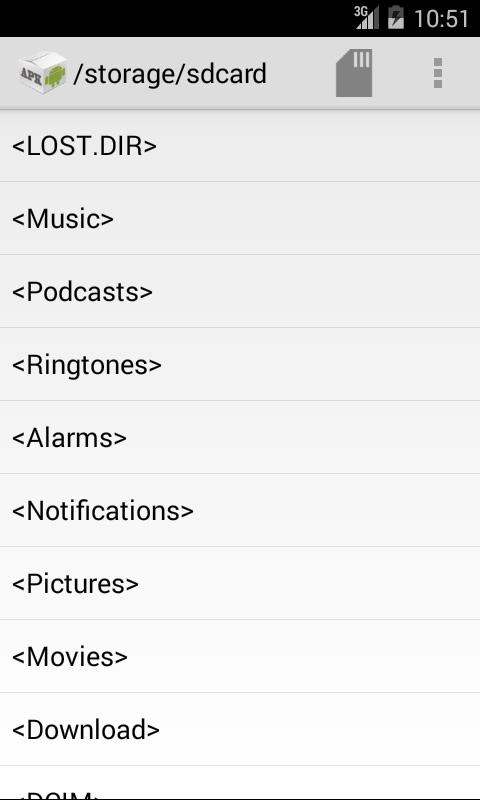The image size is (480, 800).
Task: Select the partially visible DCIM folder
Action: [x=240, y=783]
